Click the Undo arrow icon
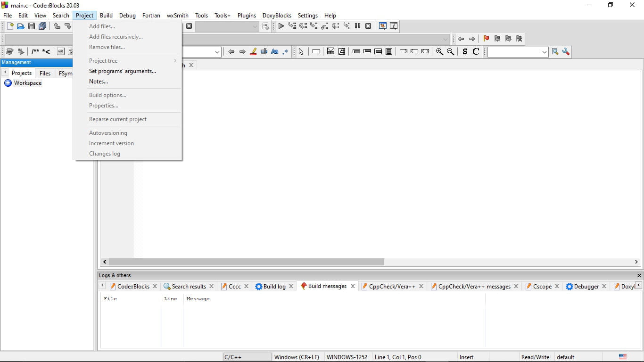This screenshot has height=362, width=644. click(x=57, y=26)
